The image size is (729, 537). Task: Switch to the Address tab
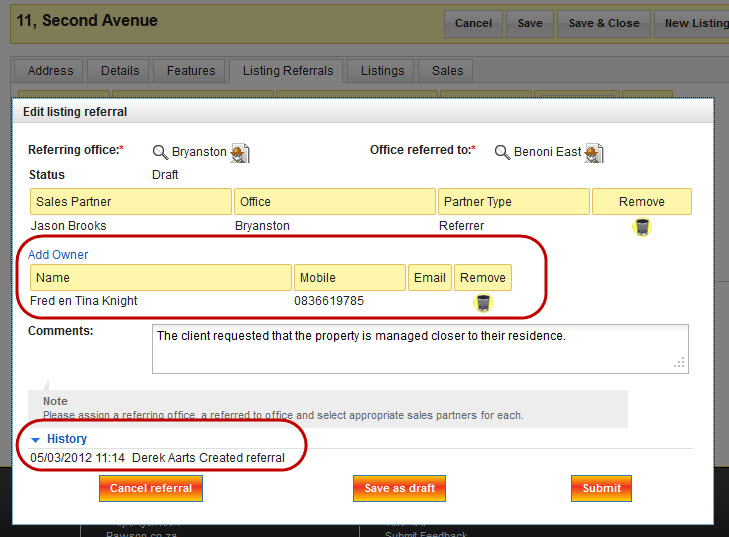click(x=50, y=71)
